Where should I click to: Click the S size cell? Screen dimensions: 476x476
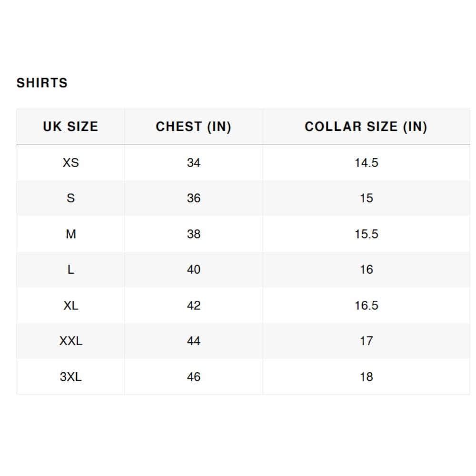[x=70, y=198]
